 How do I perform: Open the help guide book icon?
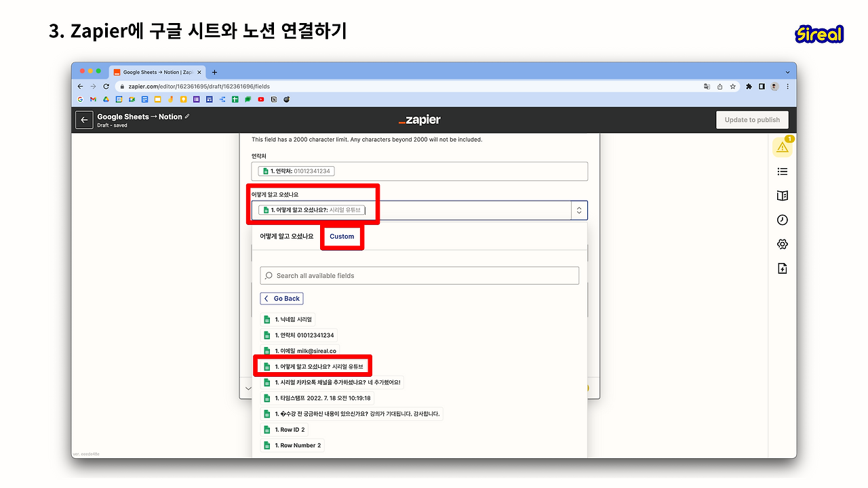pos(783,196)
